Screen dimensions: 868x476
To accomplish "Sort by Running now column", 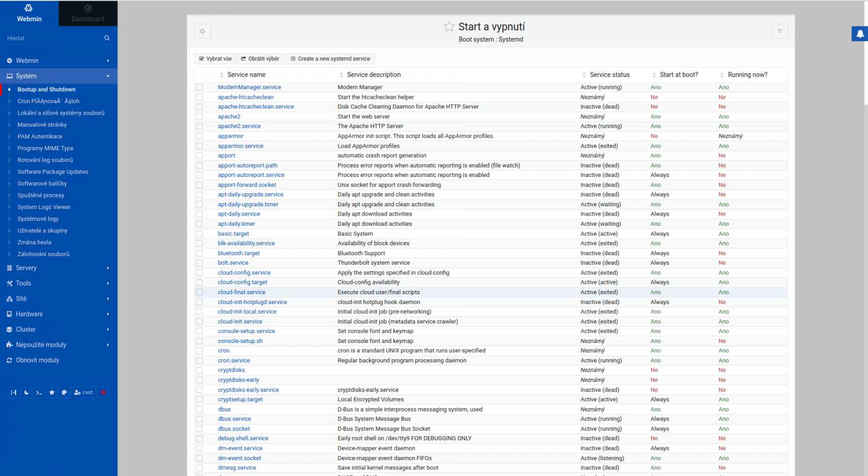I will 748,75.
